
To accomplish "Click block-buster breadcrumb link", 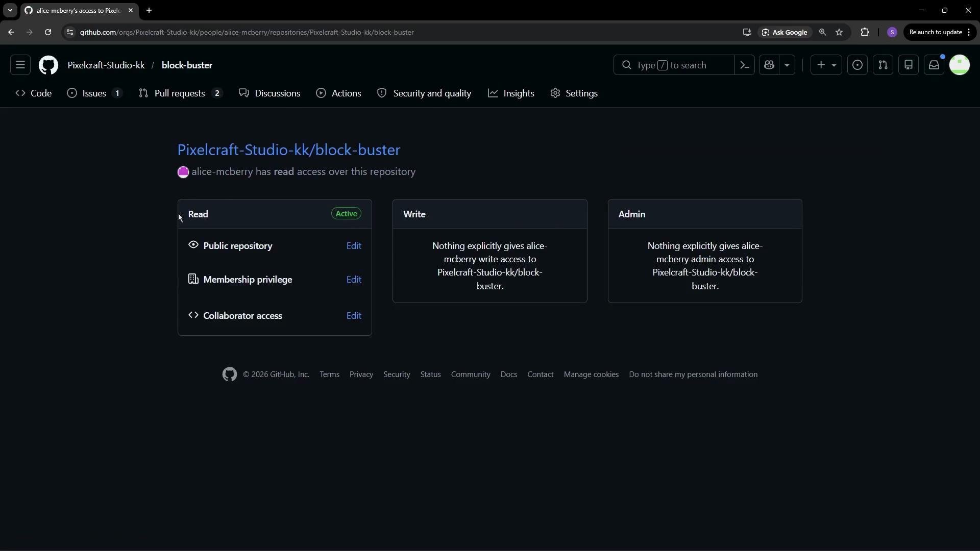I will [187, 65].
